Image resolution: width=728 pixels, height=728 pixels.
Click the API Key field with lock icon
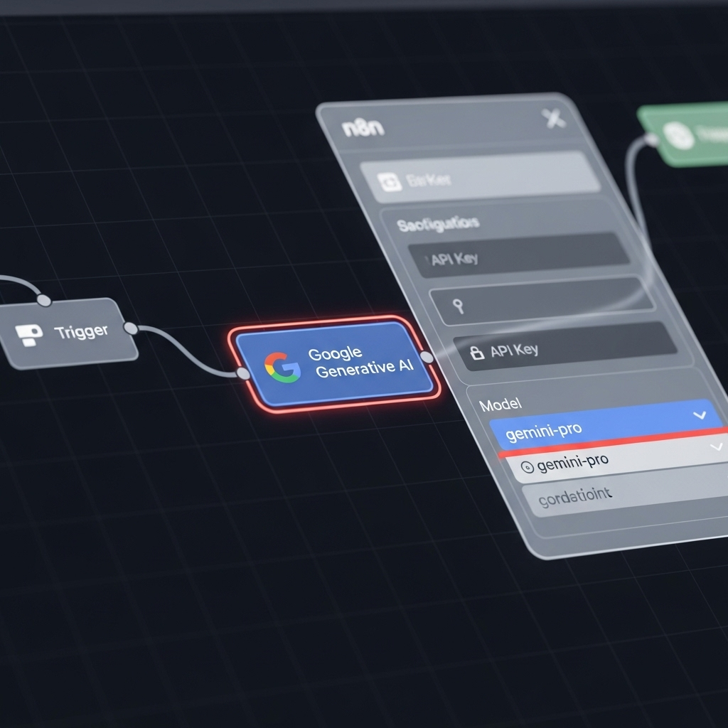(x=564, y=346)
